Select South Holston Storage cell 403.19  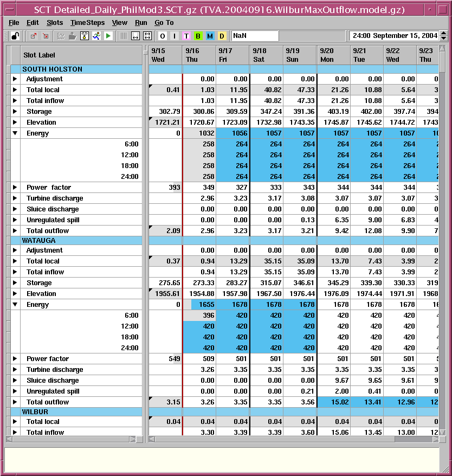[334, 112]
